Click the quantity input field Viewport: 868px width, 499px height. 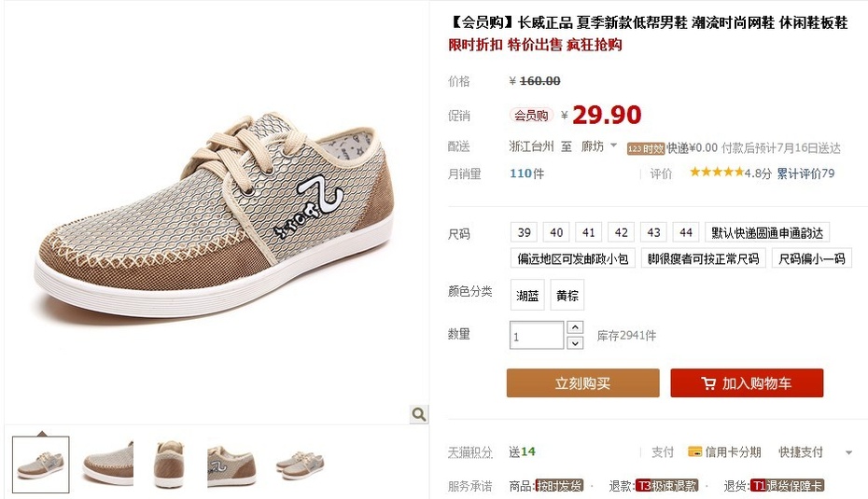tap(537, 335)
